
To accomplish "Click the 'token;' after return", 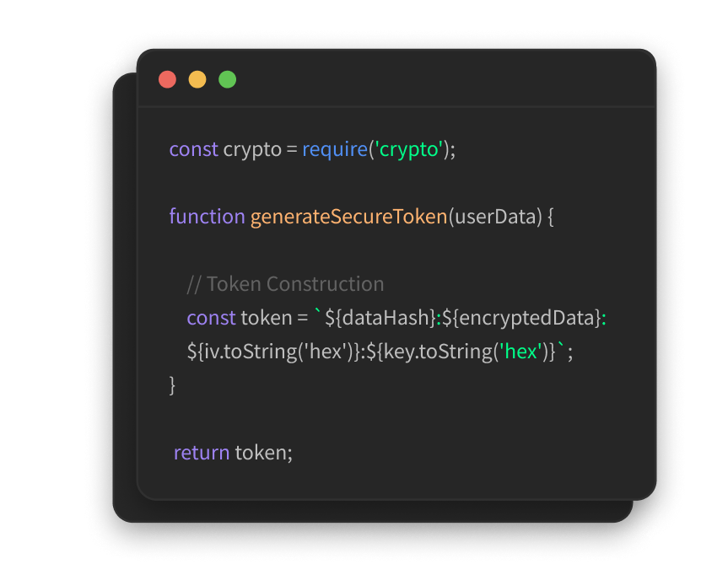I will click(x=264, y=453).
